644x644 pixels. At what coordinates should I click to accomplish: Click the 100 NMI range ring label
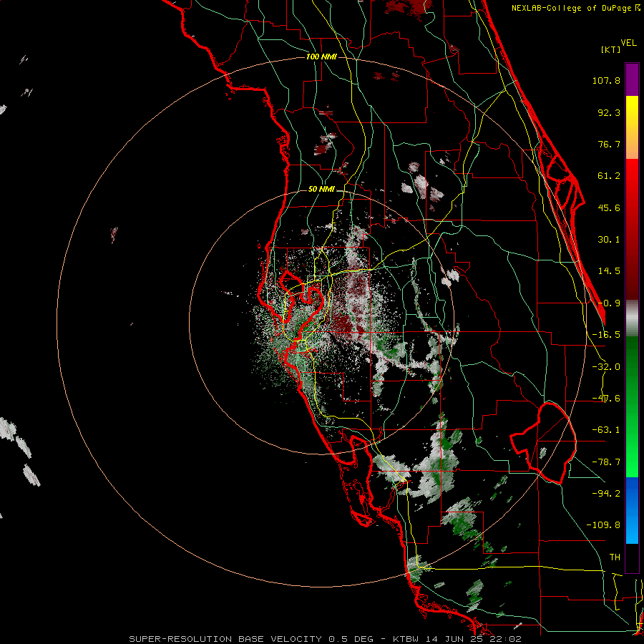tap(321, 57)
